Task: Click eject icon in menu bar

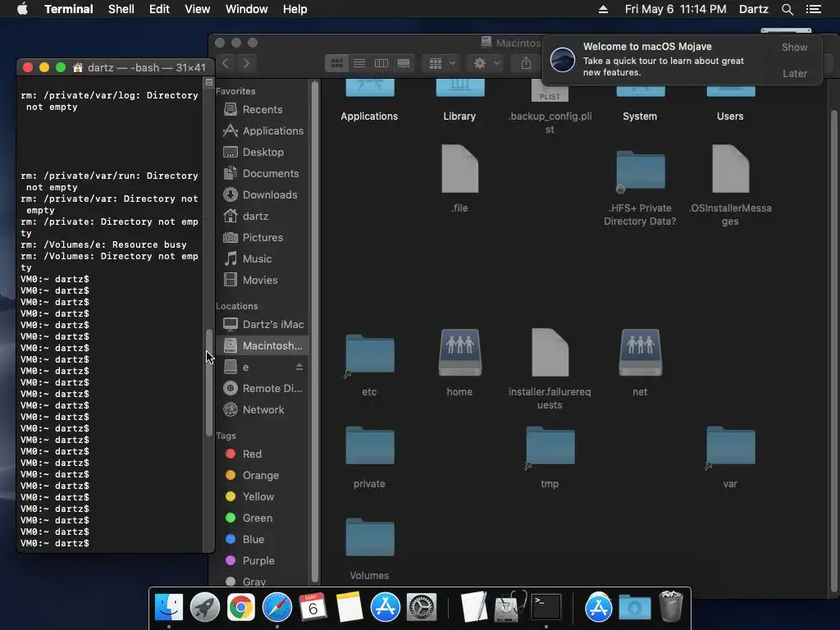Action: 603,9
